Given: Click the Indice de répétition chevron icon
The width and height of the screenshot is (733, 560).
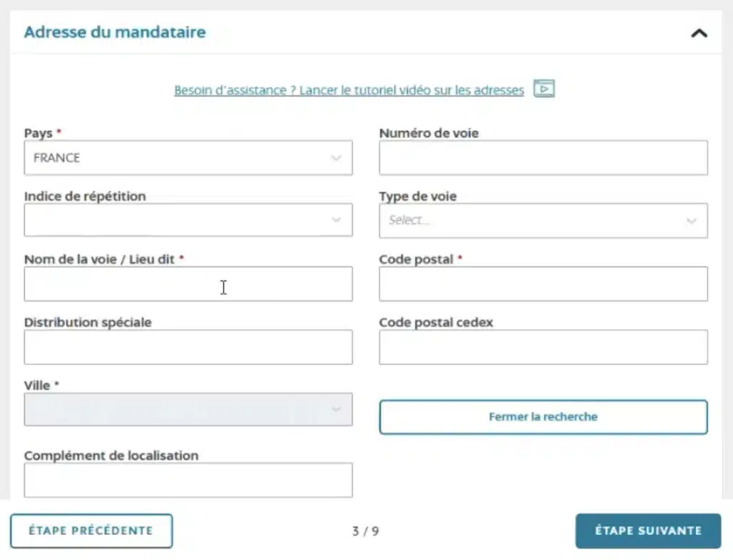Looking at the screenshot, I should click(336, 220).
